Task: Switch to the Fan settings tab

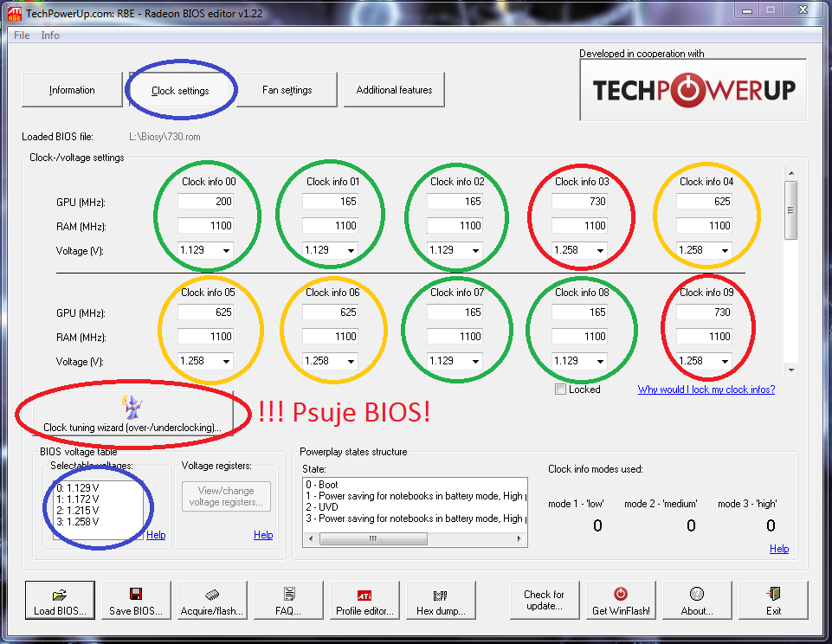Action: 287,90
